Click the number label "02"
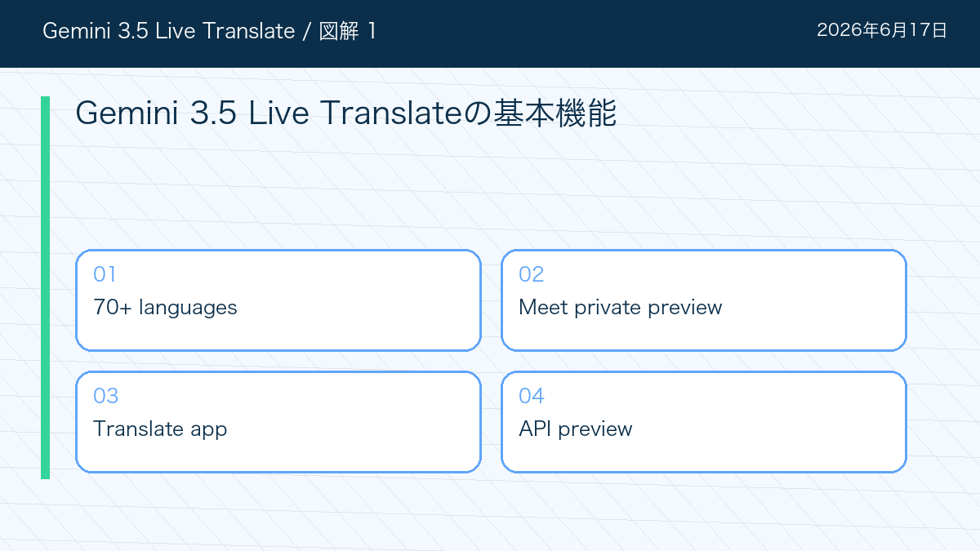980x551 pixels. (531, 274)
